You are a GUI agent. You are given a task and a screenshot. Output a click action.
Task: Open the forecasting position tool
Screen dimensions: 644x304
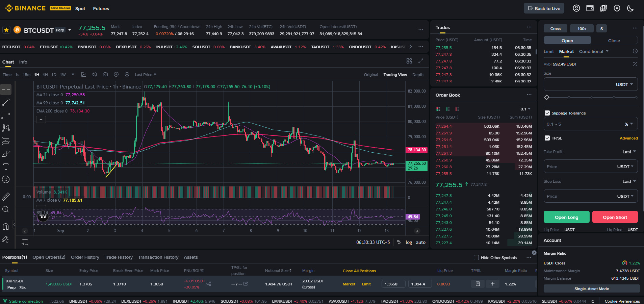[6, 141]
